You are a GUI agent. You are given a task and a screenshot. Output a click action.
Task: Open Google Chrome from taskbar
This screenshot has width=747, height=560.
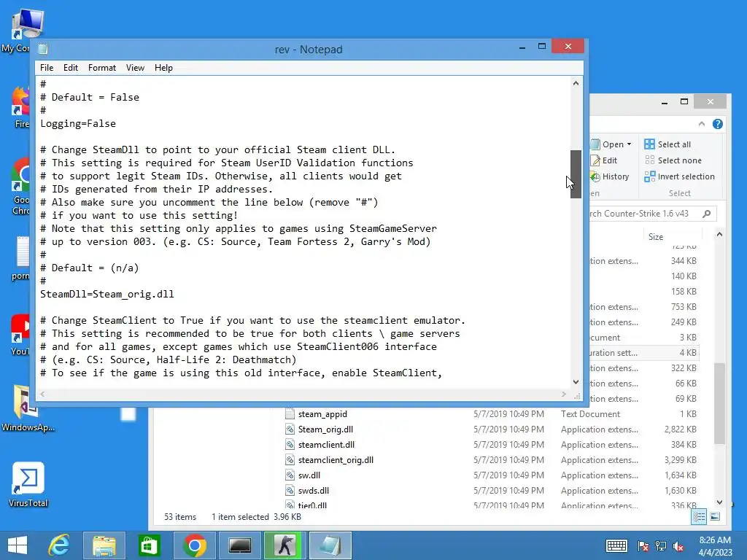click(x=194, y=545)
